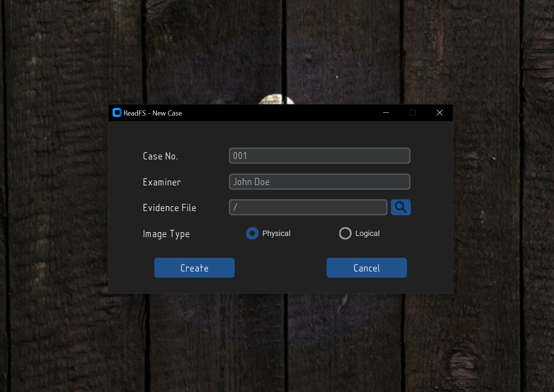
Task: Click the 'Case No.' label
Action: pyautogui.click(x=160, y=156)
